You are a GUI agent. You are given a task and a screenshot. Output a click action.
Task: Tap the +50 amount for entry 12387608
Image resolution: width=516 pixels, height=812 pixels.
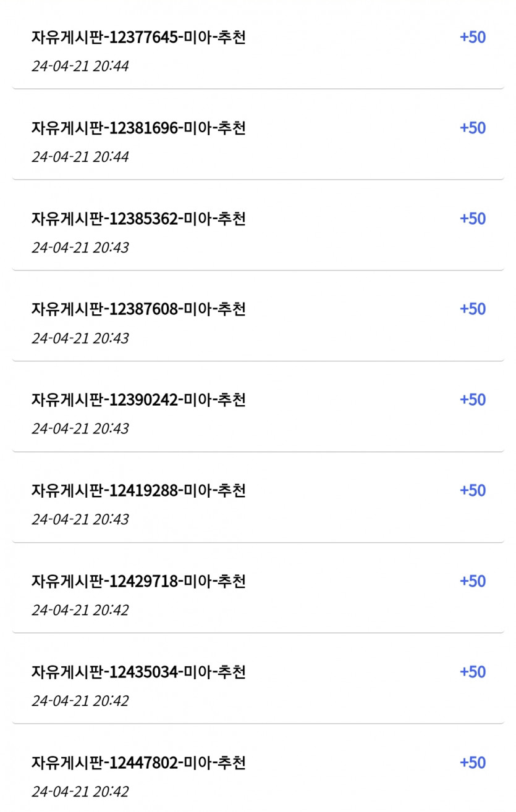pos(473,309)
